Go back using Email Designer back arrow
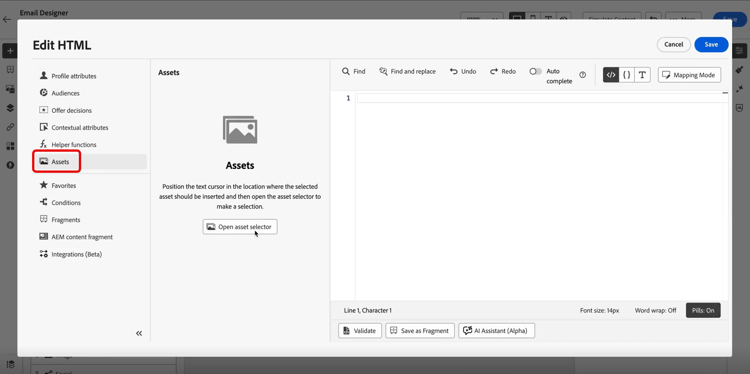The width and height of the screenshot is (750, 374). pyautogui.click(x=7, y=20)
